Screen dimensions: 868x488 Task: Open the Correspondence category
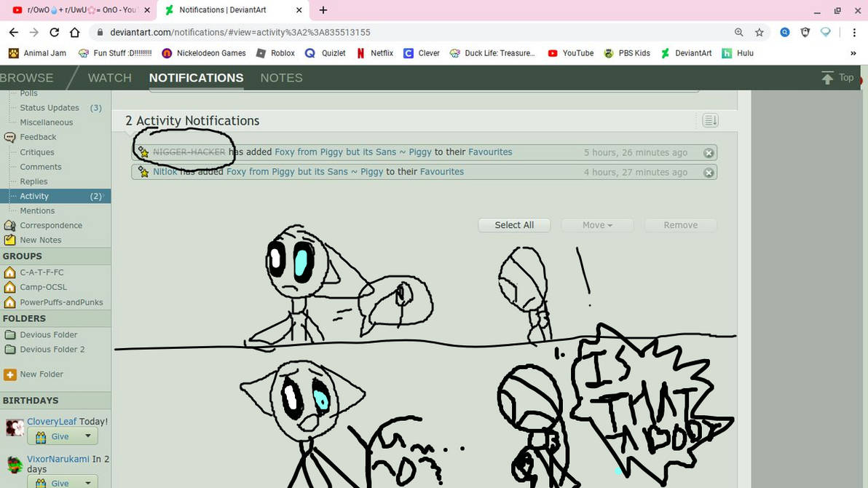pos(51,226)
